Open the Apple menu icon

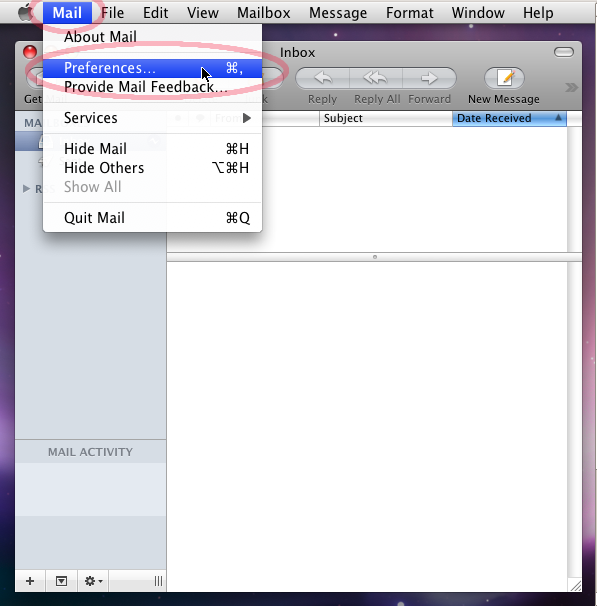(26, 12)
